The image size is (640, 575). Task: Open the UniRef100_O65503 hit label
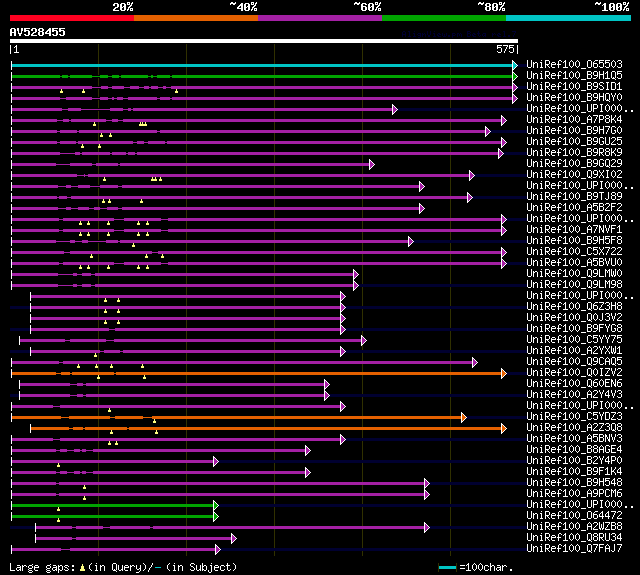coord(574,64)
